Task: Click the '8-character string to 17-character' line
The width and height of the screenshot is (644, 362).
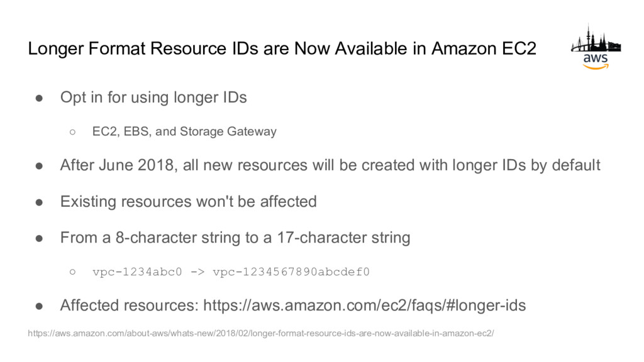Action: coord(235,238)
